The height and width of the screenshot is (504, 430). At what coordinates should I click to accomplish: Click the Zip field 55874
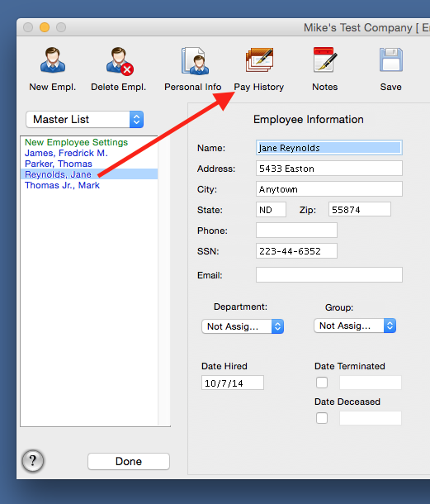360,210
